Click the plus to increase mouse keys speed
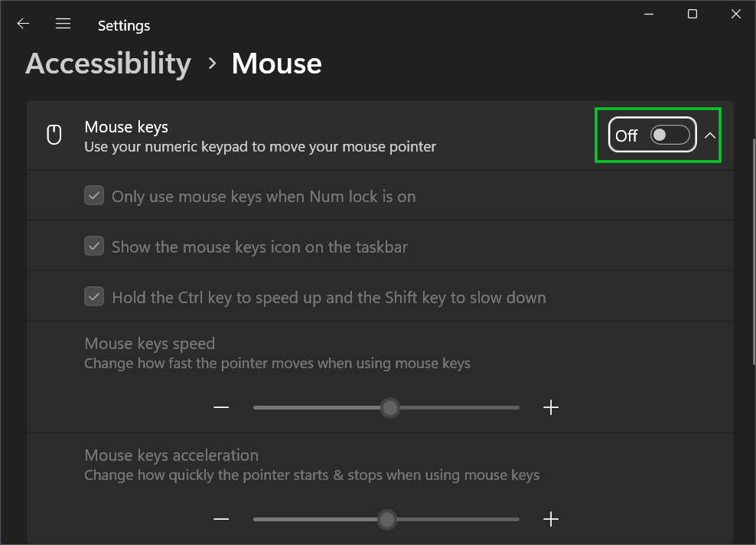 pyautogui.click(x=551, y=407)
